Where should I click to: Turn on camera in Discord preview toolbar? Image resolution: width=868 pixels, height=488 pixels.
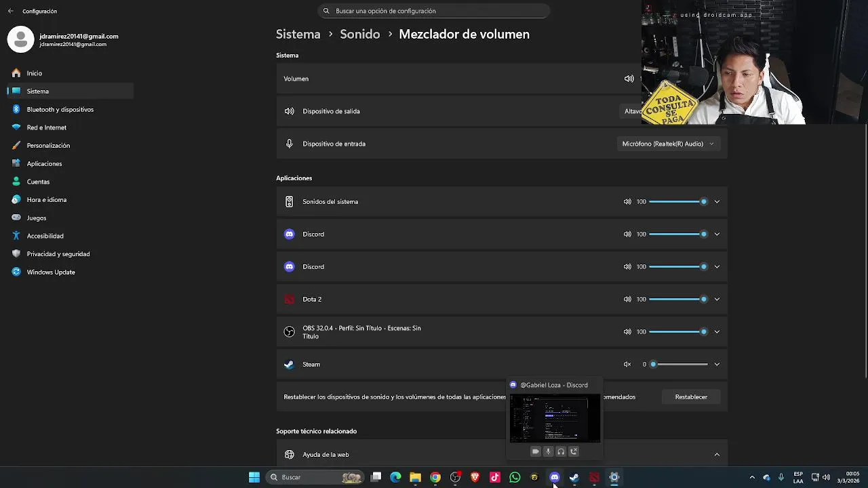click(535, 451)
